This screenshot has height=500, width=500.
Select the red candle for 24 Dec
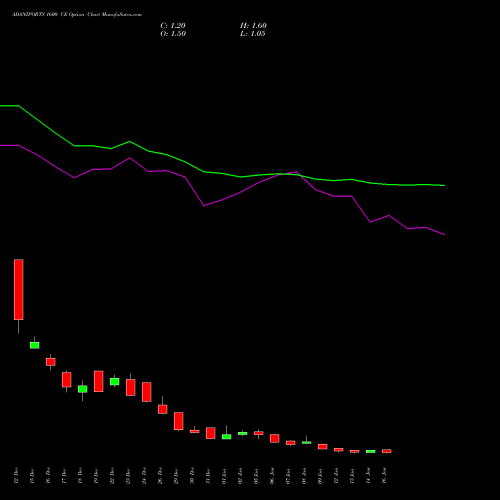click(x=147, y=392)
